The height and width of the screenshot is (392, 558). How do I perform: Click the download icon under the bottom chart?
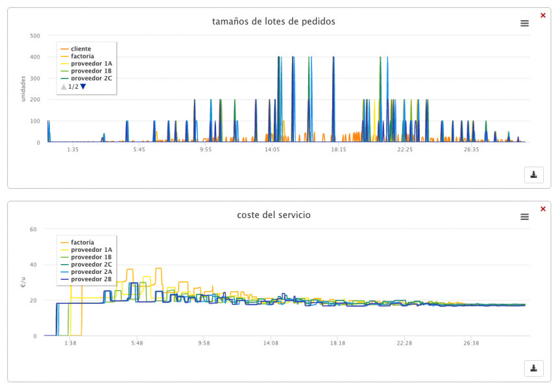coord(533,368)
